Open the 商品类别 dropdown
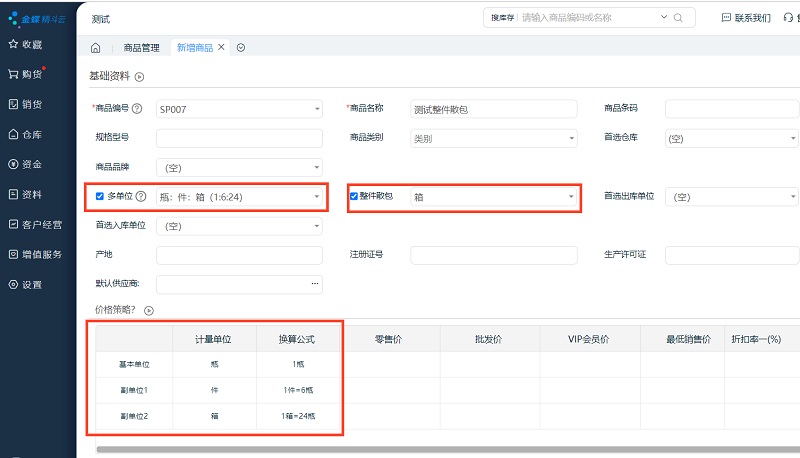The width and height of the screenshot is (800, 458). coord(493,139)
